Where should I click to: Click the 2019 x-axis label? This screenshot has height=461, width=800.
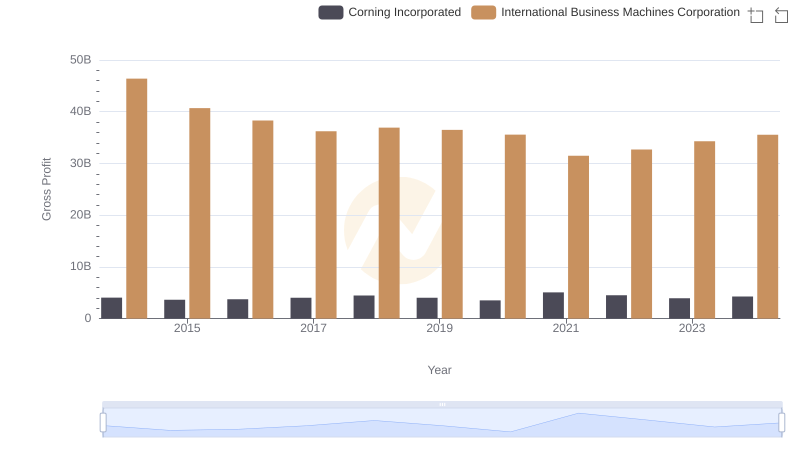point(439,328)
